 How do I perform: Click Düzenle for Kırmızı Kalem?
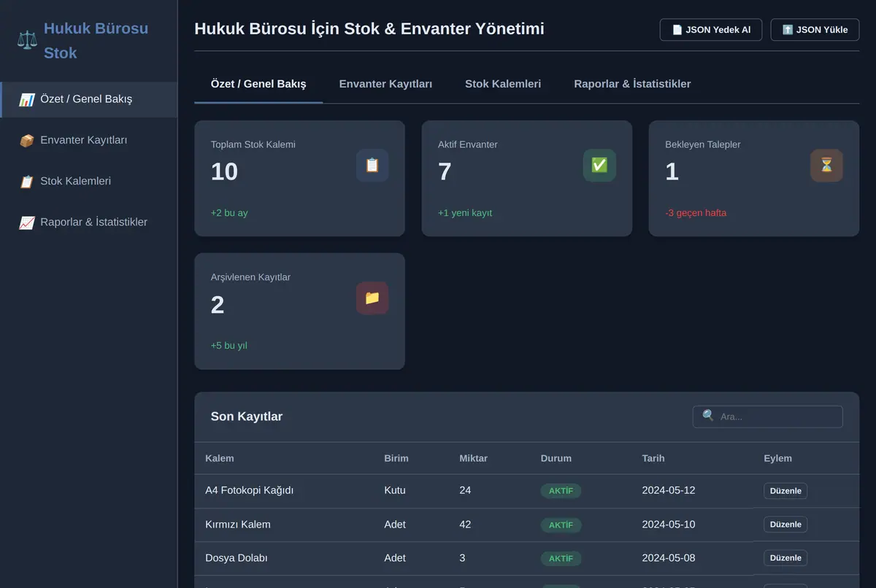[785, 525]
